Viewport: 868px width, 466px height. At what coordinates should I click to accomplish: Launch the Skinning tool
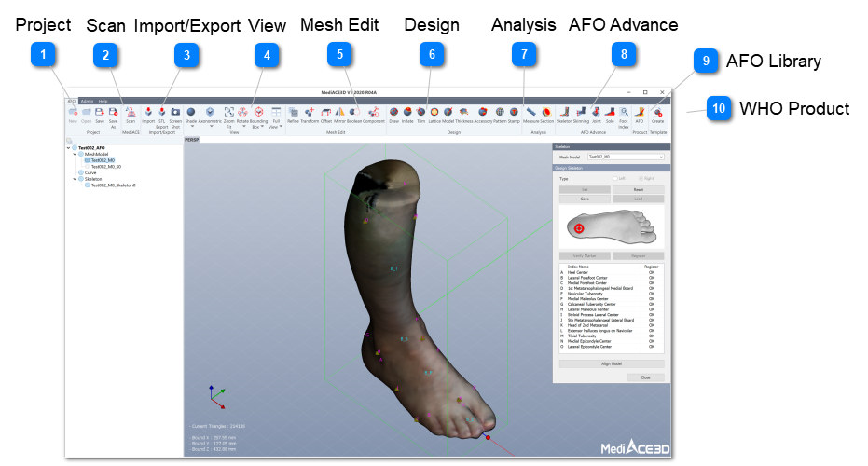(581, 115)
